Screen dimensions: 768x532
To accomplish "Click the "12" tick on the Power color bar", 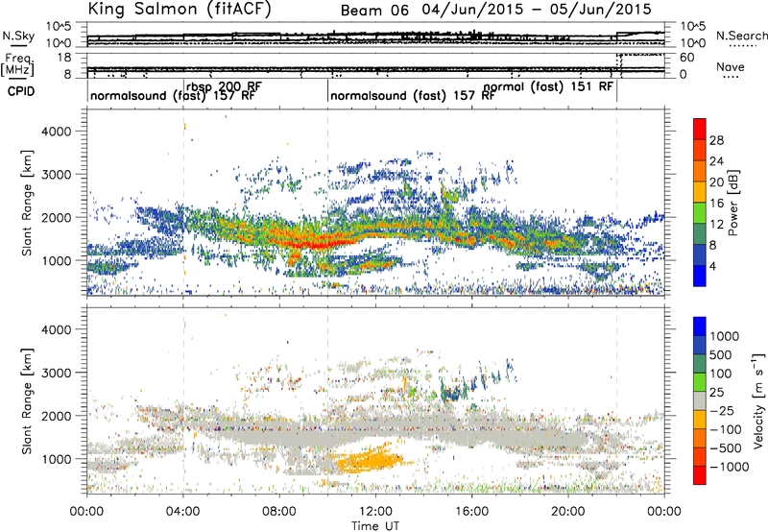I will point(716,225).
